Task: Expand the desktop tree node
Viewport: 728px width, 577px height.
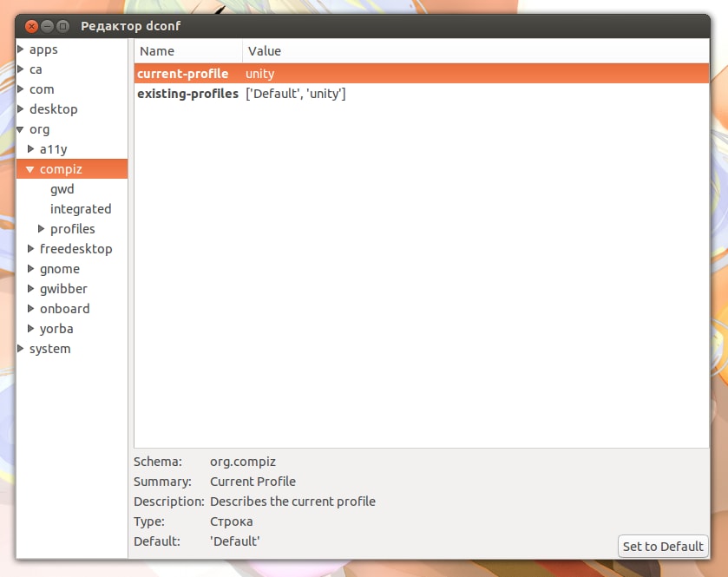Action: tap(21, 108)
